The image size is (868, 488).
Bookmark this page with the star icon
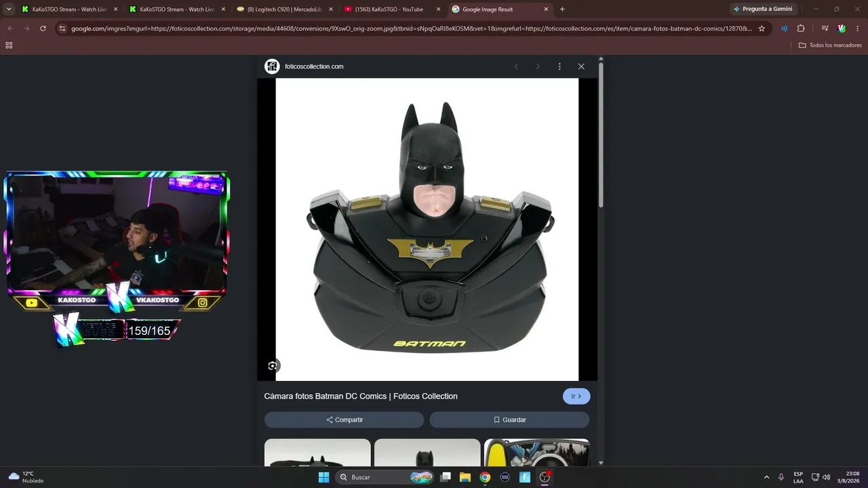point(762,28)
